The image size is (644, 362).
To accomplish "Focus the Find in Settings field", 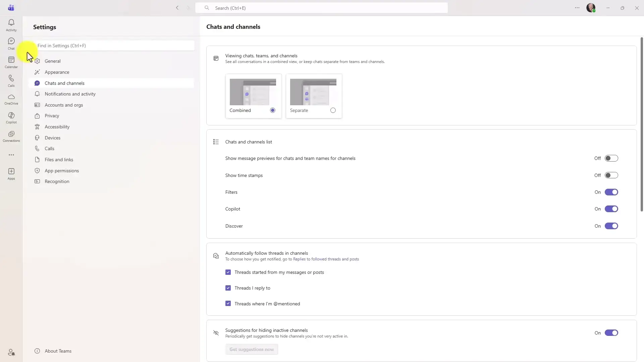I will tap(114, 46).
